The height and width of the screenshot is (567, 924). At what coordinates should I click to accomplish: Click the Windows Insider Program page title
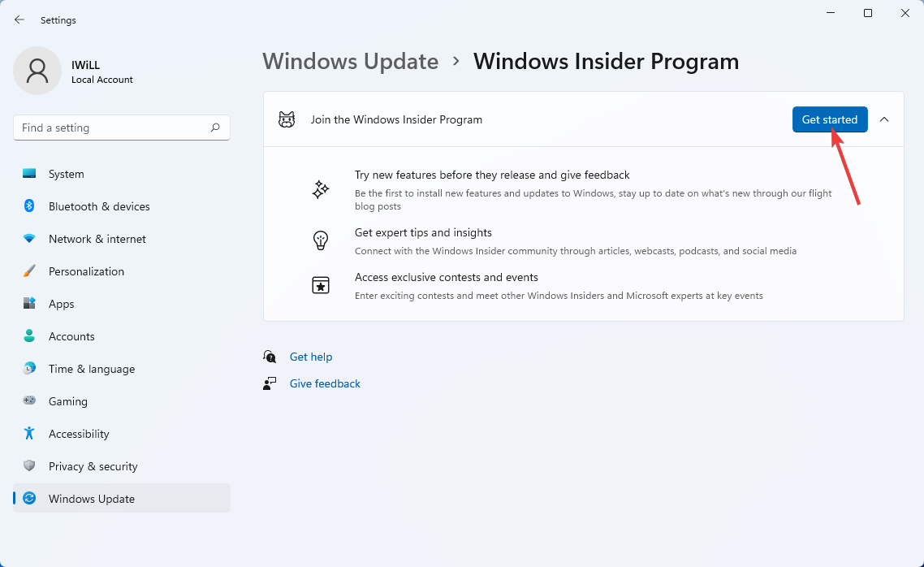coord(606,61)
